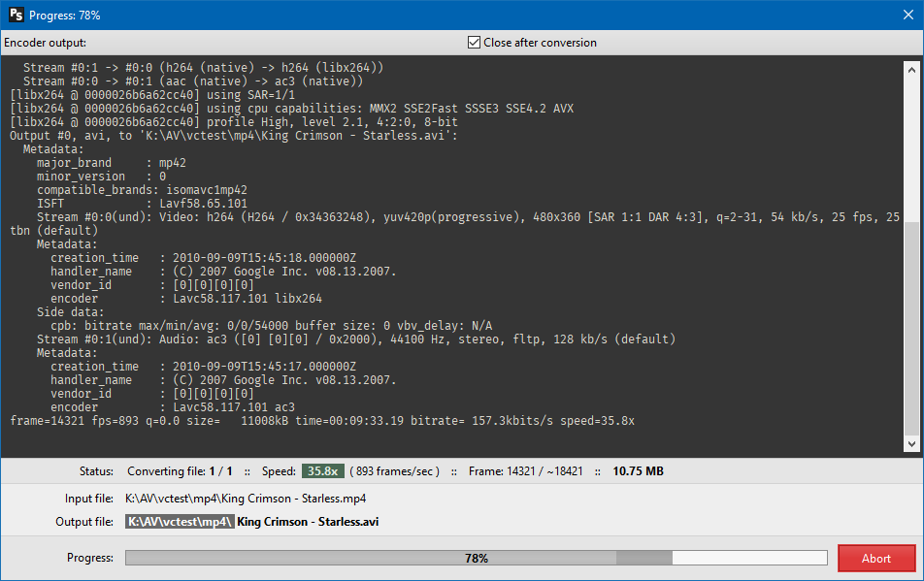Click the compatible_brands: isomavc1mp42 line
Screen dimensions: 924x581
[142, 189]
